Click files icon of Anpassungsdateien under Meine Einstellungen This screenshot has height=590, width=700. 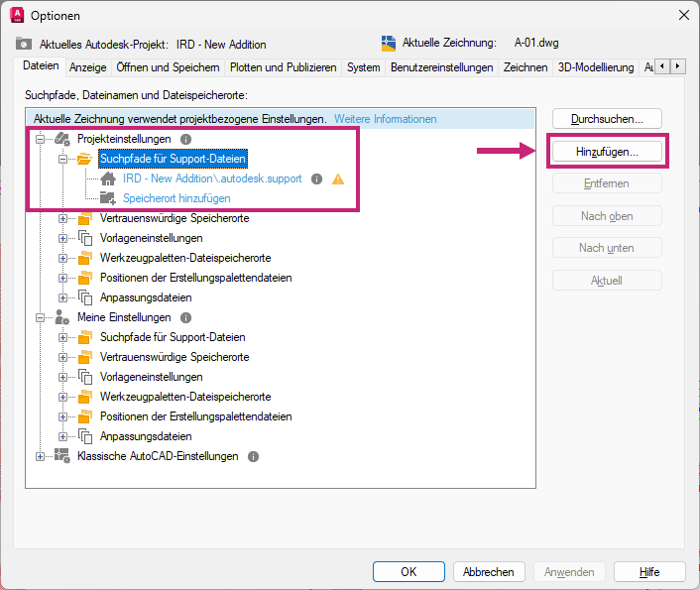click(x=85, y=436)
